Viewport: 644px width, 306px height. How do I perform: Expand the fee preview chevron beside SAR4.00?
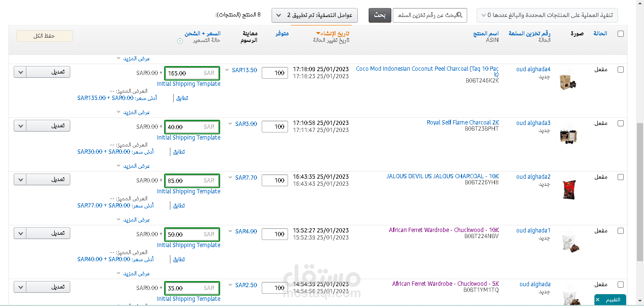[230, 232]
